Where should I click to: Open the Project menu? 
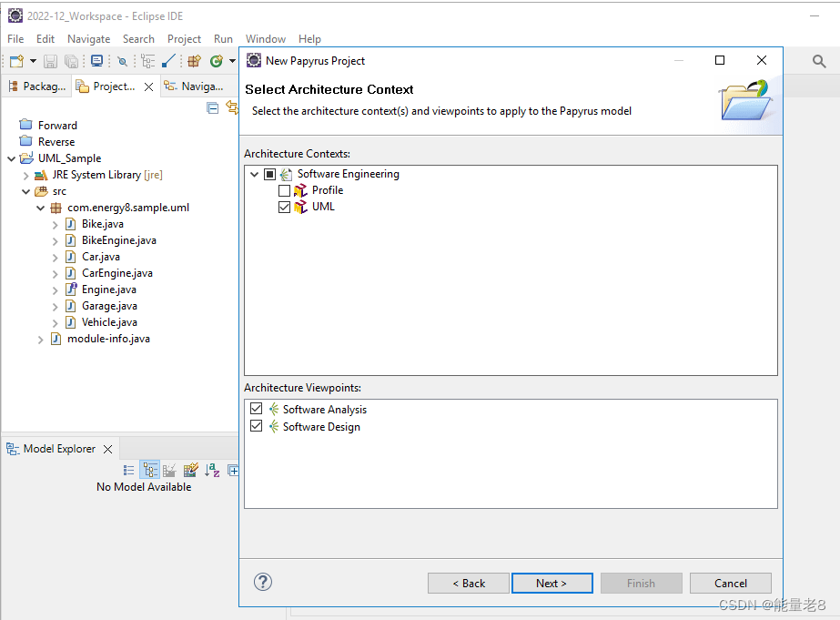point(184,38)
